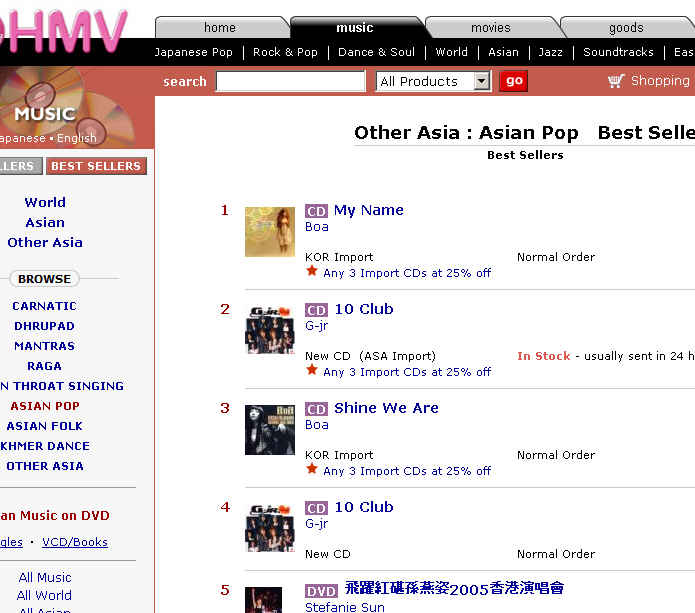Open Asian in sidebar breadcrumb
Viewport: 695px width, 613px height.
pos(45,223)
